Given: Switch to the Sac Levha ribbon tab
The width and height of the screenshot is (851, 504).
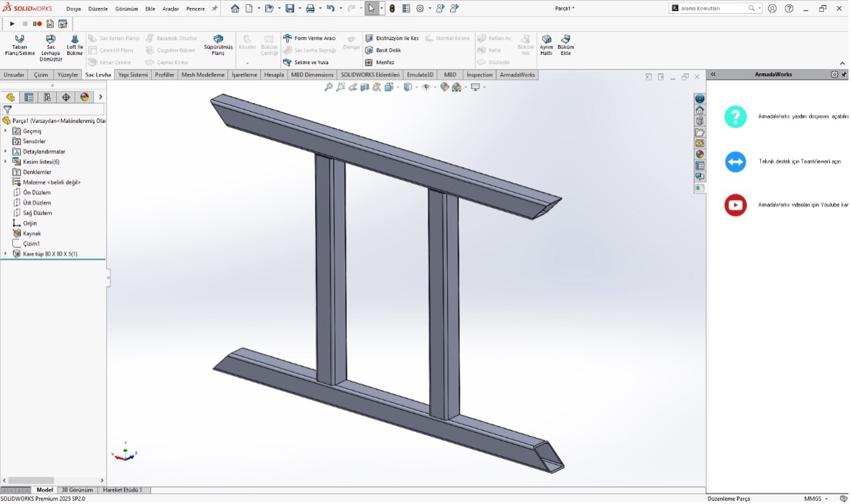Looking at the screenshot, I should pos(97,74).
